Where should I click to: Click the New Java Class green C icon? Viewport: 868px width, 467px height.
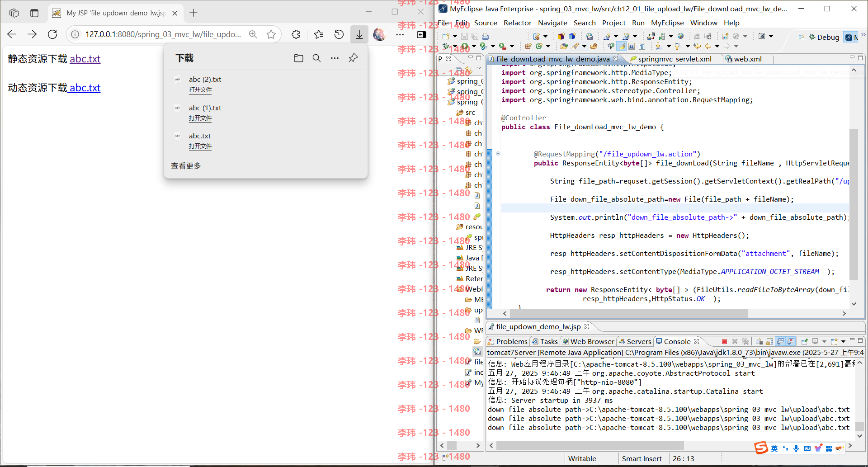click(x=538, y=46)
